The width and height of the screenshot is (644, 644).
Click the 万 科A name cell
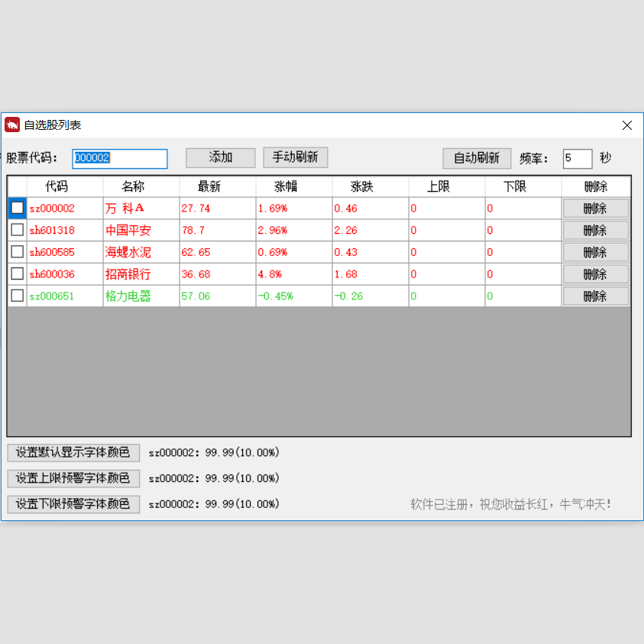click(141, 209)
